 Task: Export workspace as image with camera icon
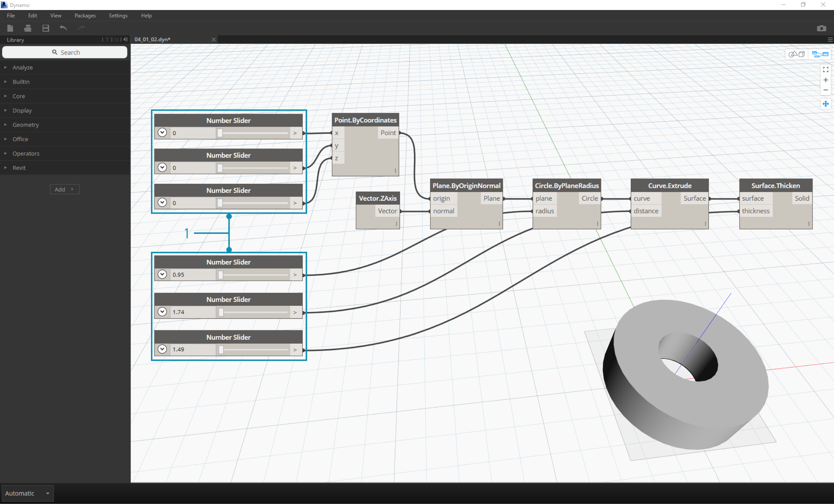821,28
